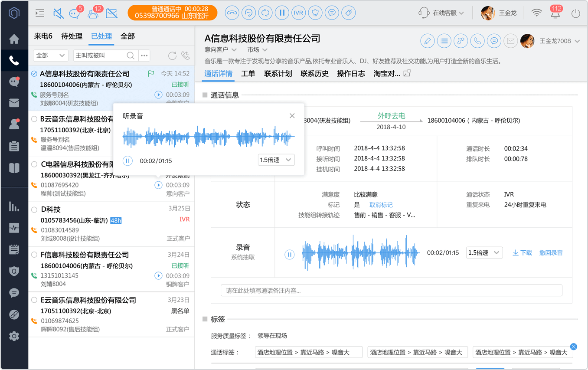Select radio button for E云音乐信息科技股份有限公司
The height and width of the screenshot is (370, 588).
pyautogui.click(x=34, y=300)
